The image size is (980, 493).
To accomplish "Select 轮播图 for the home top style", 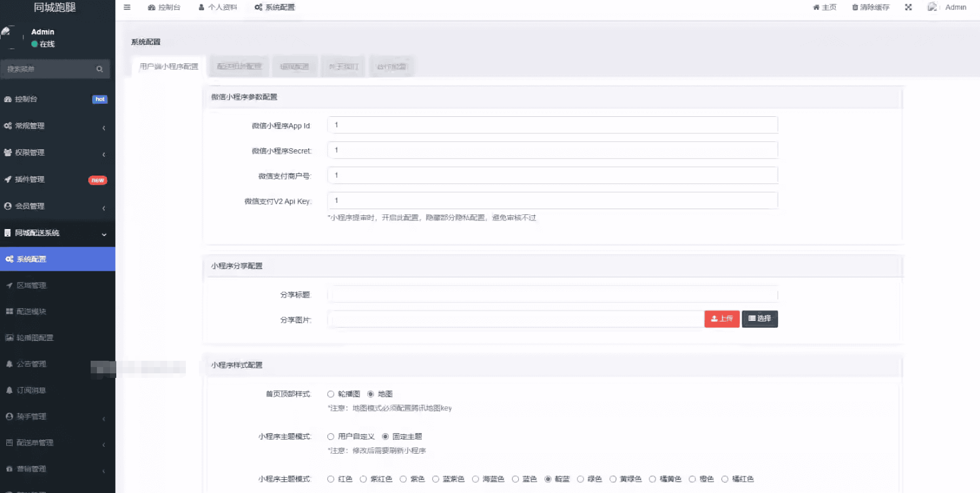I will tap(331, 394).
